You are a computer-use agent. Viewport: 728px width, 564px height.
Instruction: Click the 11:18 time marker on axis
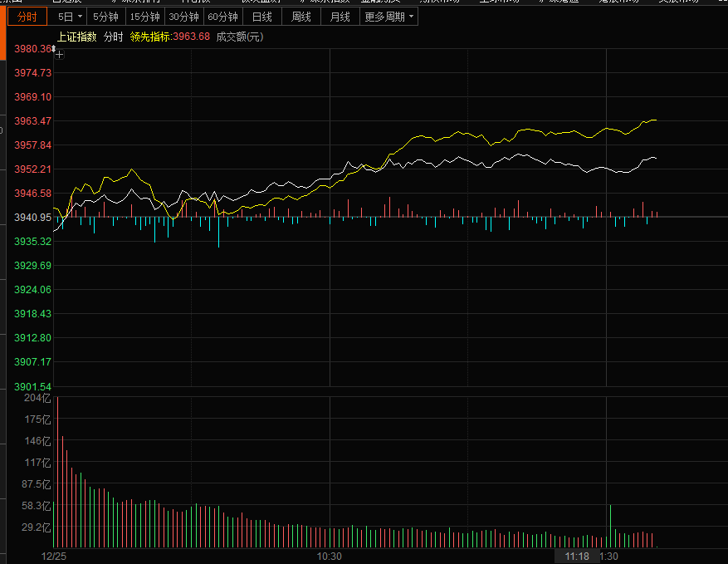click(x=577, y=557)
